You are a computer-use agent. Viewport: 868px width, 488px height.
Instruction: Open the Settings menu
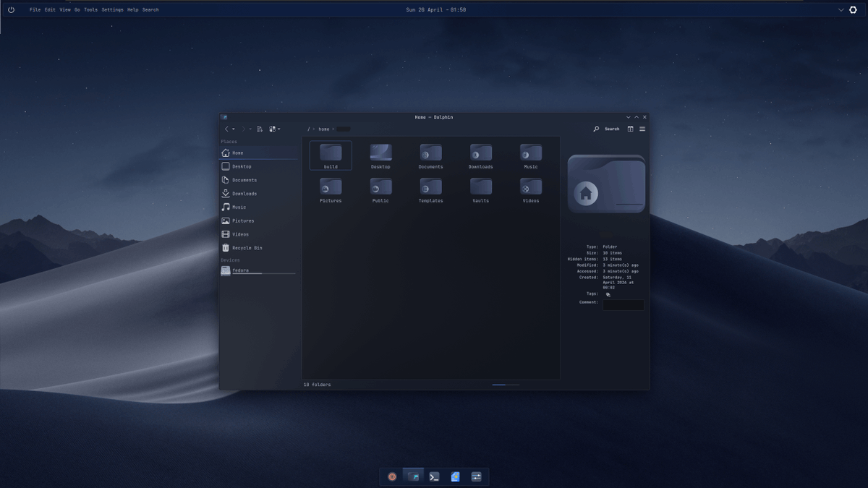click(x=113, y=9)
